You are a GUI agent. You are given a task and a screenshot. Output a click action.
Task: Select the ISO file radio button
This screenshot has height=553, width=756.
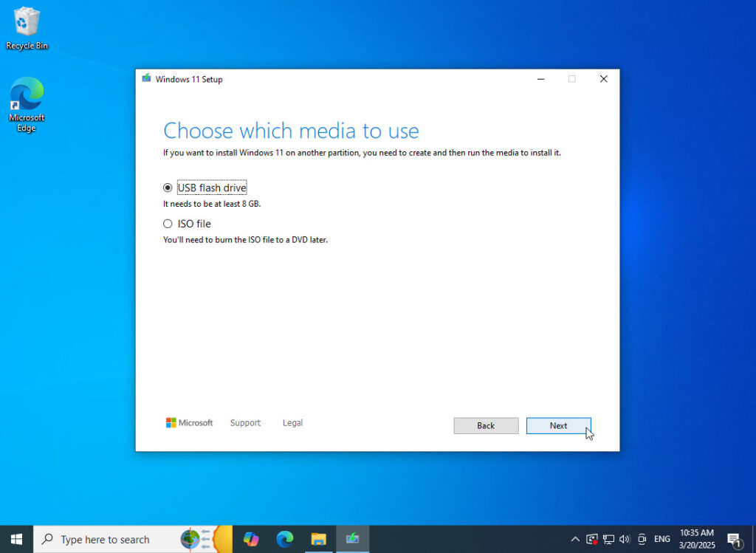pos(168,224)
